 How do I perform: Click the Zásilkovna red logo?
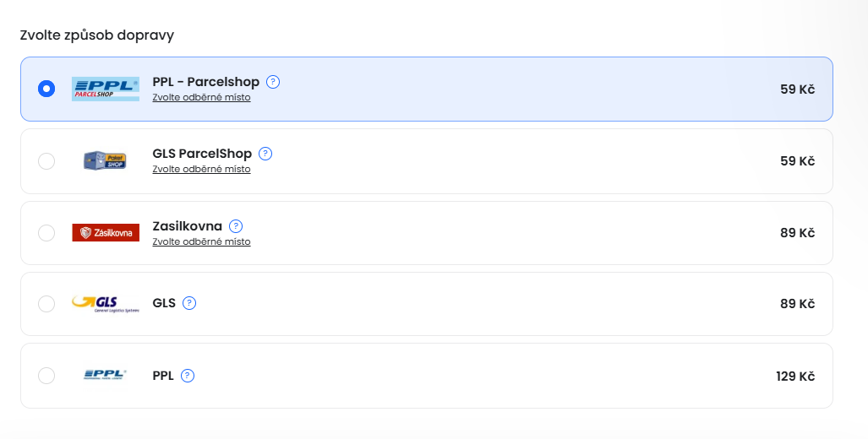click(x=106, y=232)
